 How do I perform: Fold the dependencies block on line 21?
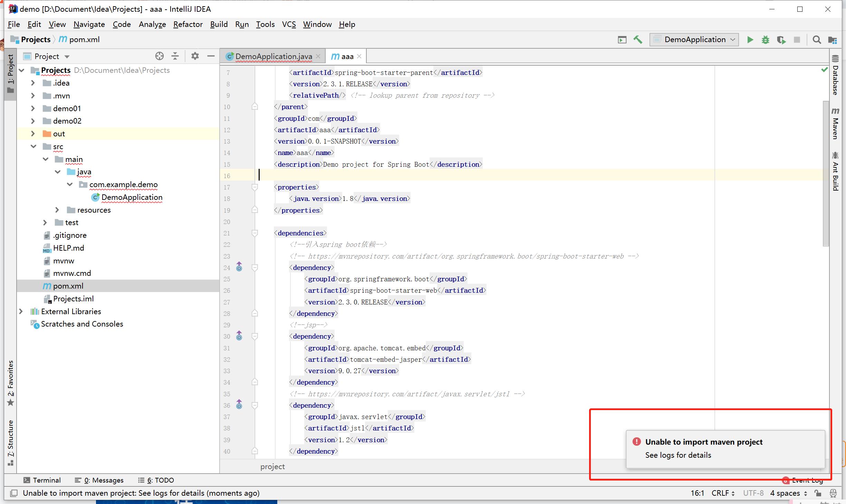coord(255,233)
